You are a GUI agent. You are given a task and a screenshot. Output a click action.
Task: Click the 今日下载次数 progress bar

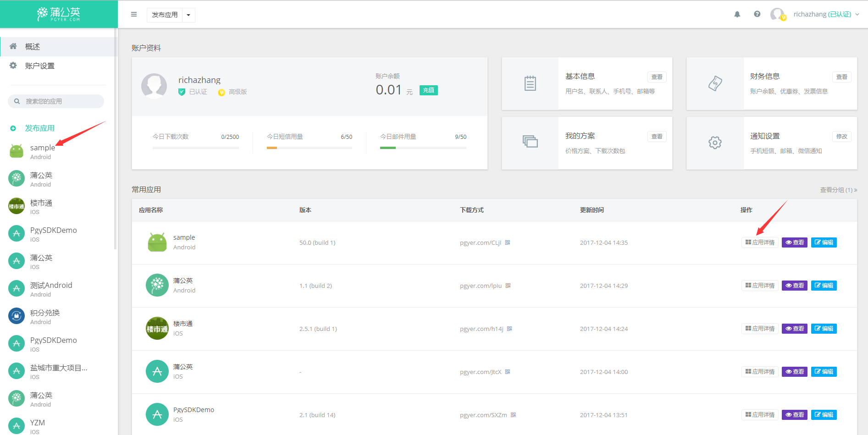(196, 148)
